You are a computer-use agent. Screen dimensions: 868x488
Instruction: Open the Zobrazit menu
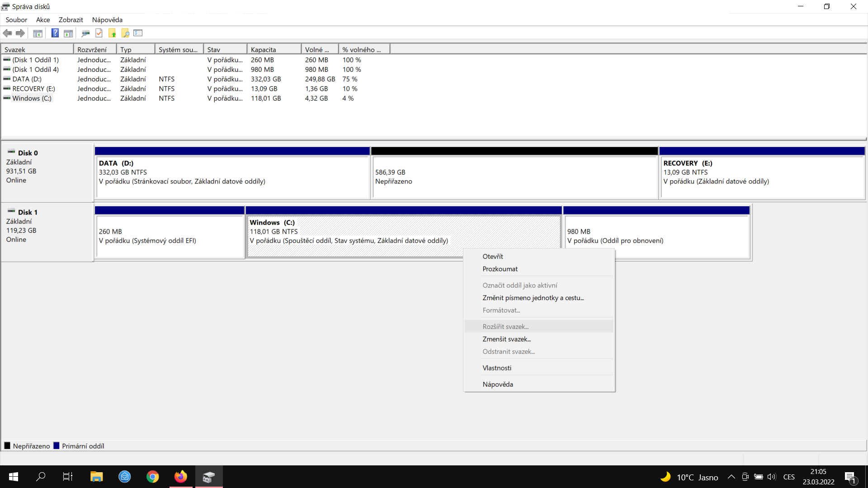coord(71,20)
